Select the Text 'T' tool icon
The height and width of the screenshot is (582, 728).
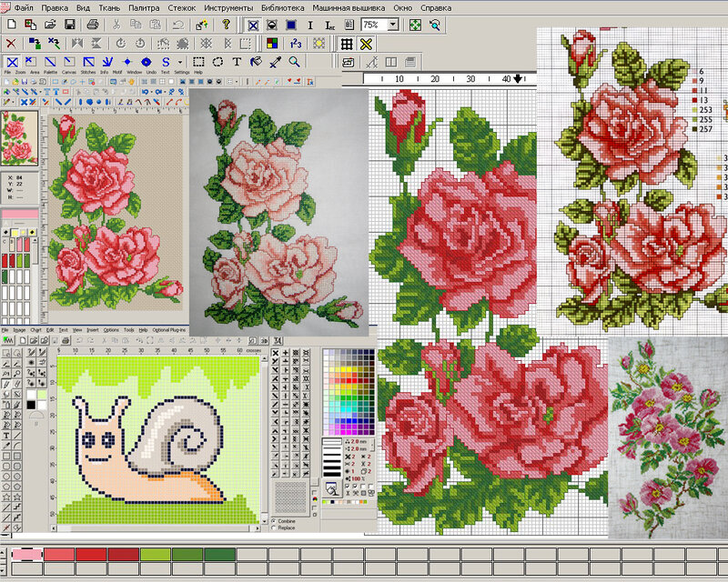tap(237, 62)
